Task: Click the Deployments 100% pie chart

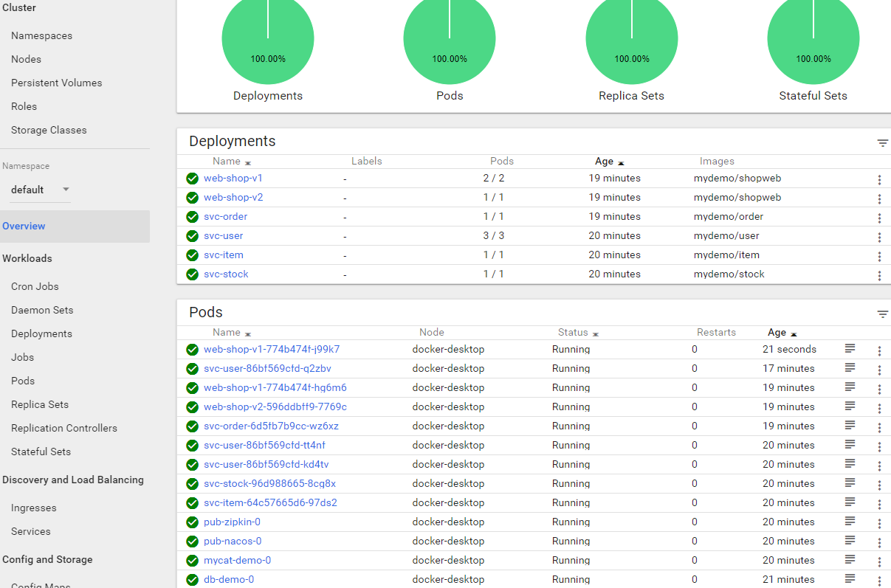Action: (x=268, y=41)
